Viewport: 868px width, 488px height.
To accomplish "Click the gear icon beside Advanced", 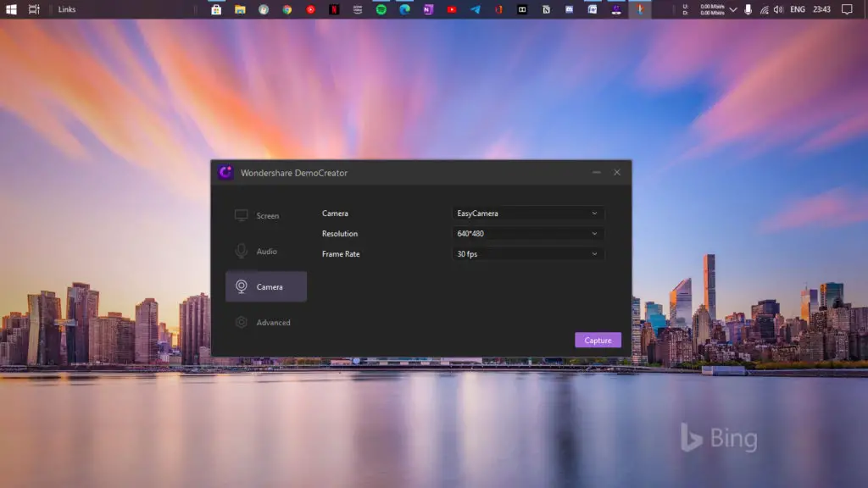I will point(241,322).
